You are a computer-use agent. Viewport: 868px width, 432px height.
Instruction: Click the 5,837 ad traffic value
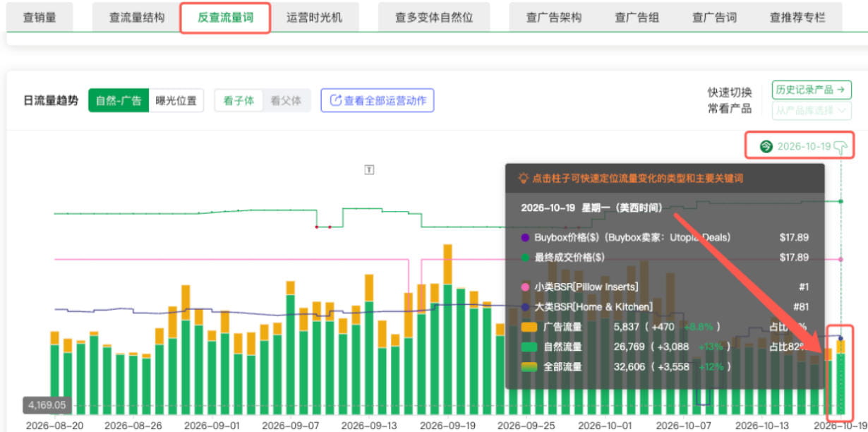pos(626,327)
